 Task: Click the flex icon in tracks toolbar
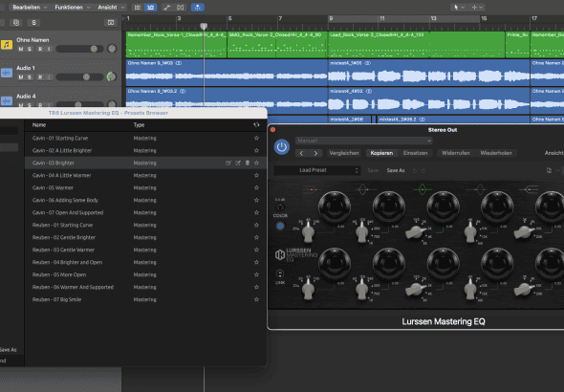point(181,8)
